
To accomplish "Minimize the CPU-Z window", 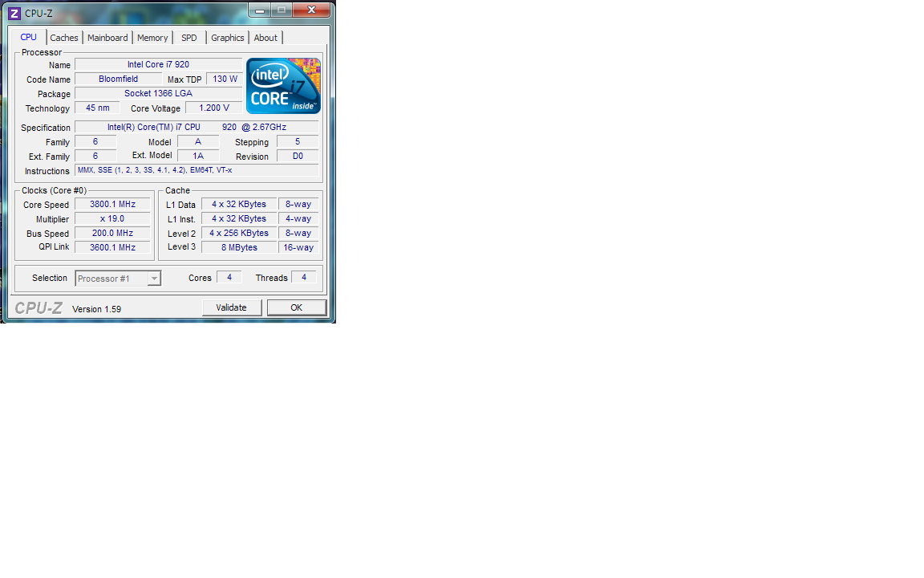I will [x=260, y=10].
